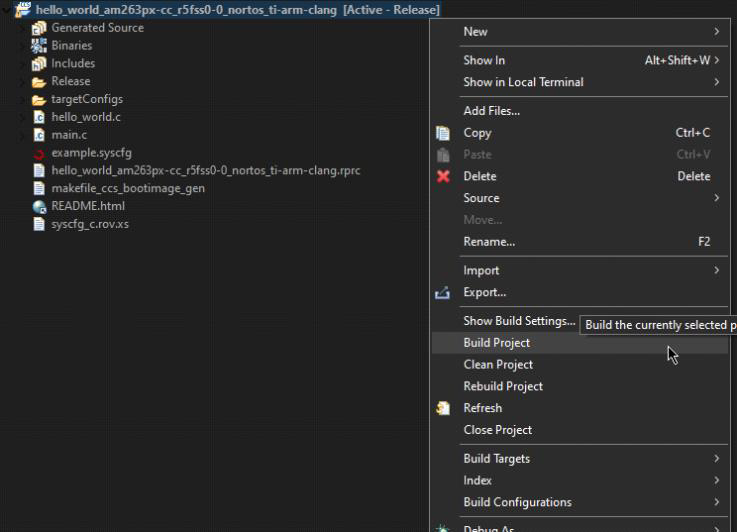Click the README.html globe icon

pyautogui.click(x=40, y=207)
